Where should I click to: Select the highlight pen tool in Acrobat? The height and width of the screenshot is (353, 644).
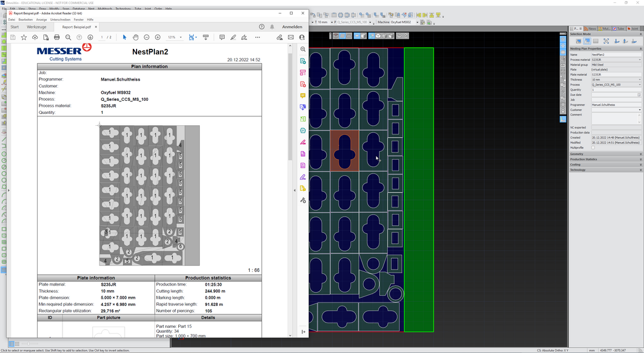coord(233,38)
